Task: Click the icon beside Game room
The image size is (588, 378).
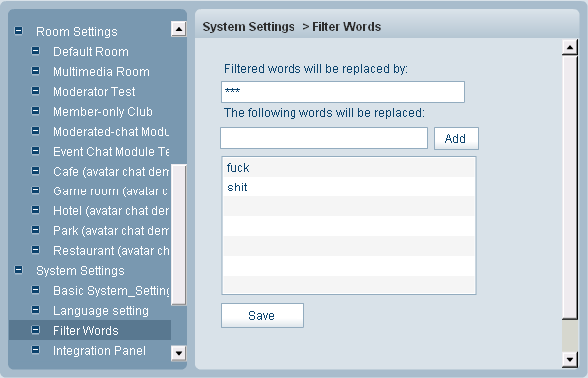Action: [x=35, y=190]
